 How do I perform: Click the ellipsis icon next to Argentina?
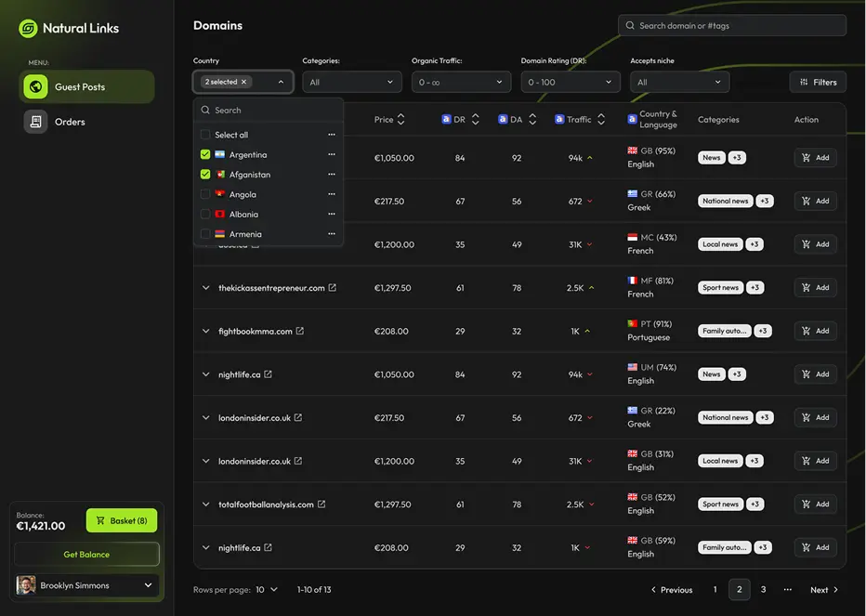(x=331, y=154)
